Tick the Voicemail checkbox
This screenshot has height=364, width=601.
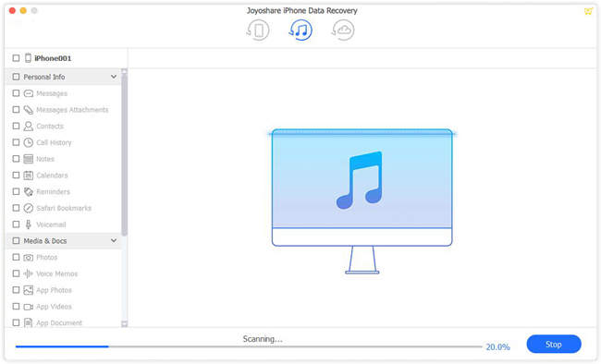point(16,224)
